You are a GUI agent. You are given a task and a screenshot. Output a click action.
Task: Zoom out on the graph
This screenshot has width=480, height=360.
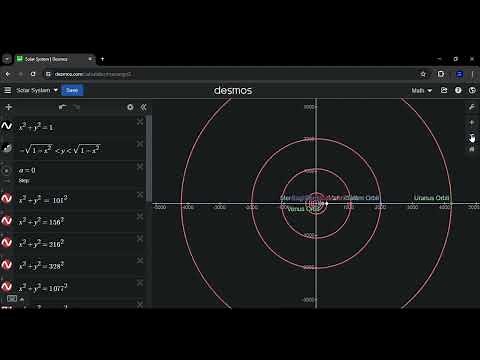[x=472, y=136]
